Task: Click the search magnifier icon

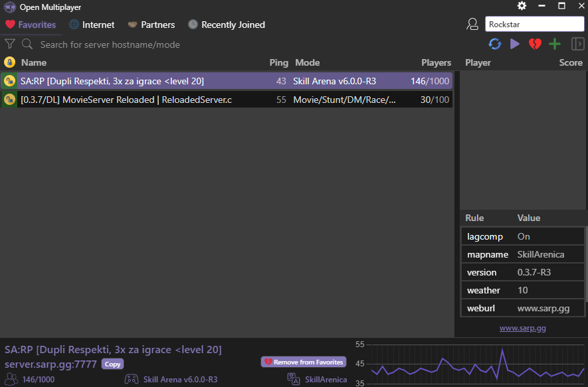Action: (27, 44)
